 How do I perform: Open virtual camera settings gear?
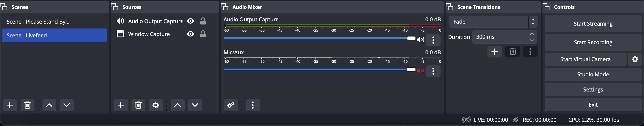635,59
